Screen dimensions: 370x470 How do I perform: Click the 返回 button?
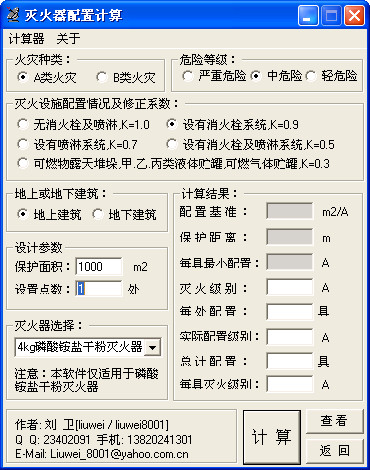[x=334, y=451]
